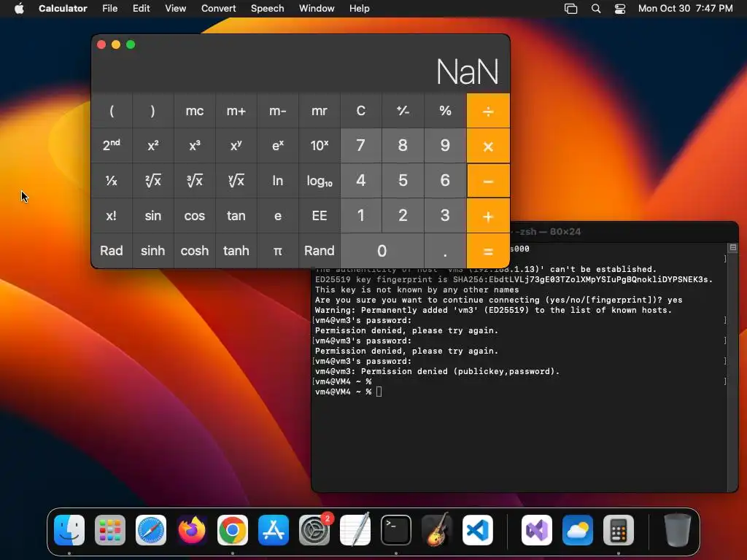Screen dimensions: 747x560
Task: Click the percent key
Action: pos(445,111)
